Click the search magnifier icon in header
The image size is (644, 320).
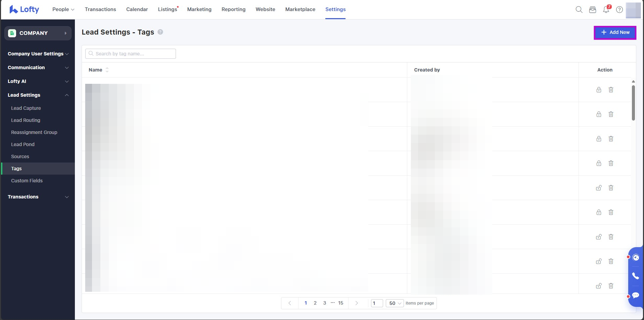pos(579,9)
